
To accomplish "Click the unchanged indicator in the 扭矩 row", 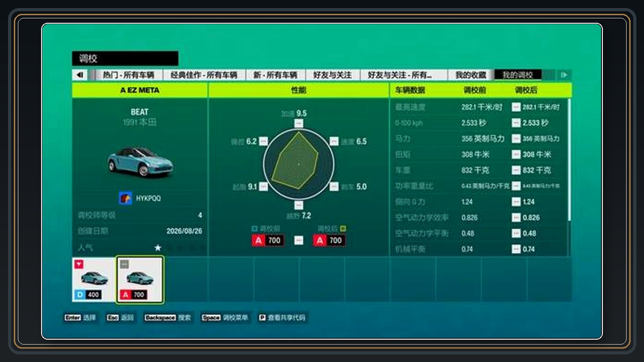I will 516,155.
